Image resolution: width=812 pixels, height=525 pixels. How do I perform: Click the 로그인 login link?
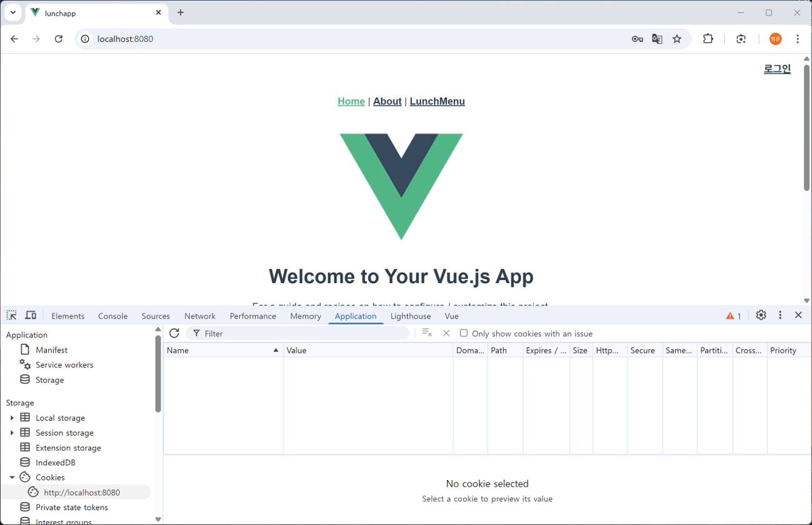pos(777,69)
